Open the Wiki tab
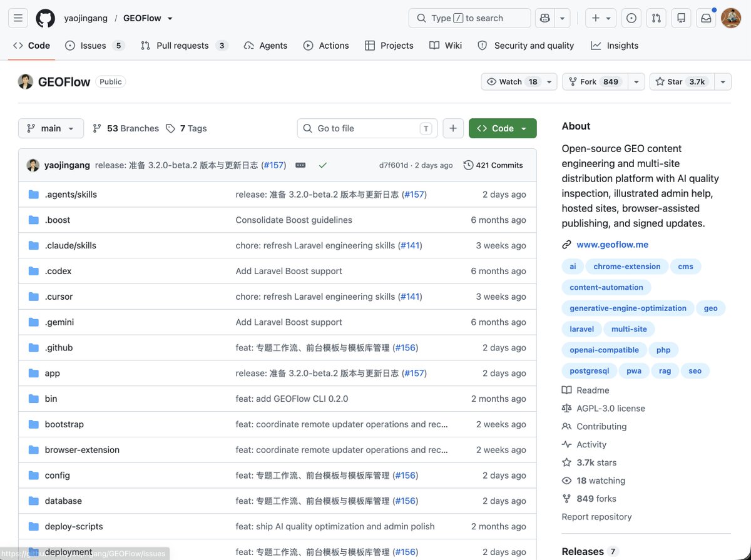This screenshot has width=751, height=560. pos(446,46)
